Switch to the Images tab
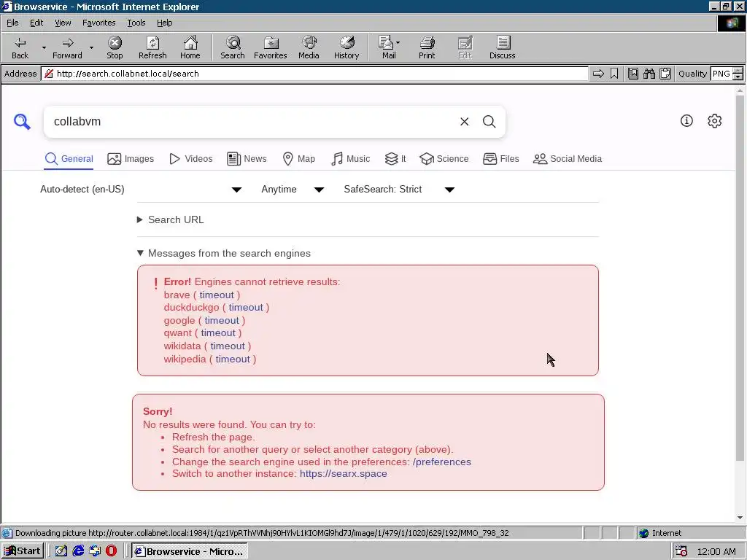The width and height of the screenshot is (747, 560). coord(131,158)
